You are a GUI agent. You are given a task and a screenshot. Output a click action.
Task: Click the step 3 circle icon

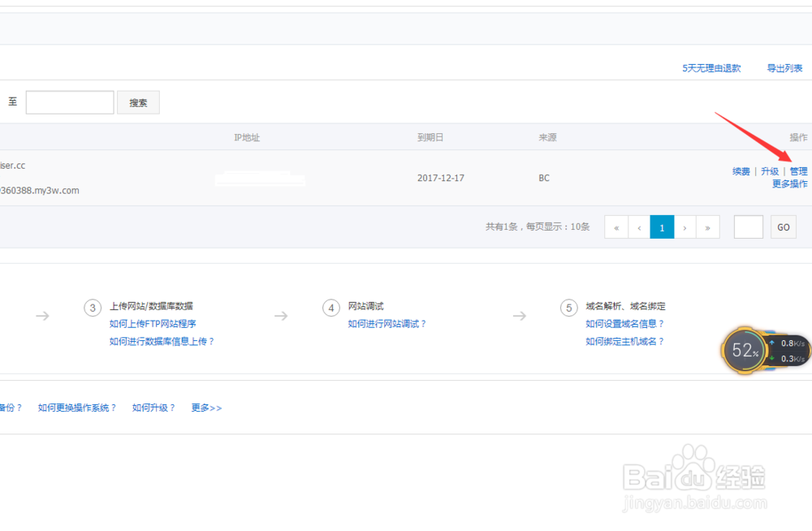tap(93, 308)
